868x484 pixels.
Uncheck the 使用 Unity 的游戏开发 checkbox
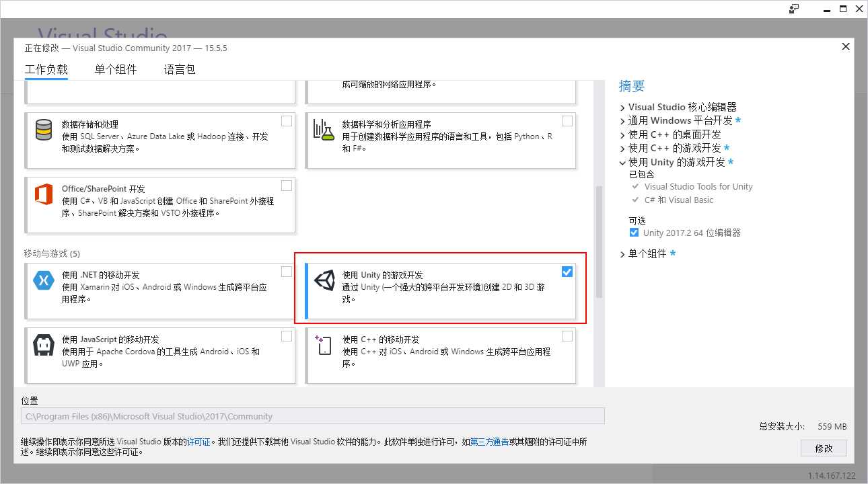(x=567, y=272)
